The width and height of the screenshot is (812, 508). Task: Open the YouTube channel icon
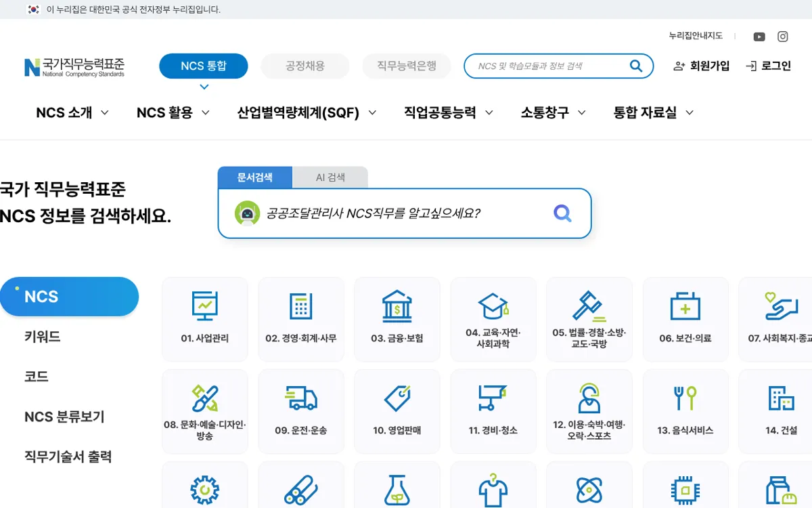(759, 37)
